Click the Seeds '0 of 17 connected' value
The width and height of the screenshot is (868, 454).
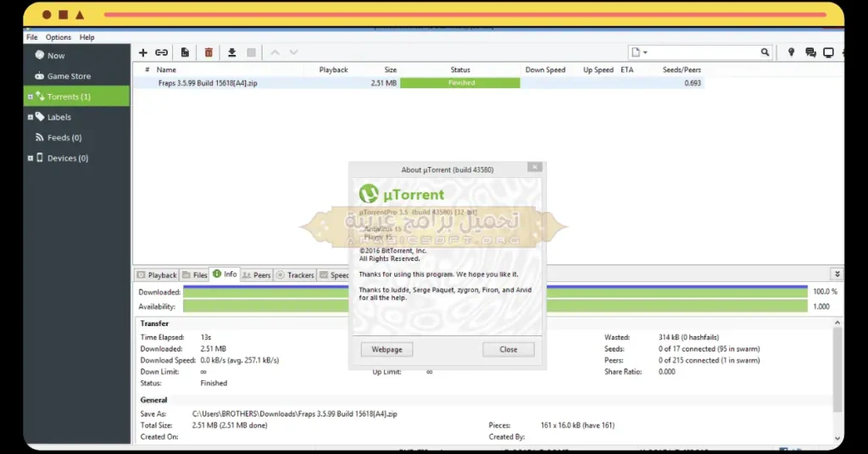coord(709,349)
